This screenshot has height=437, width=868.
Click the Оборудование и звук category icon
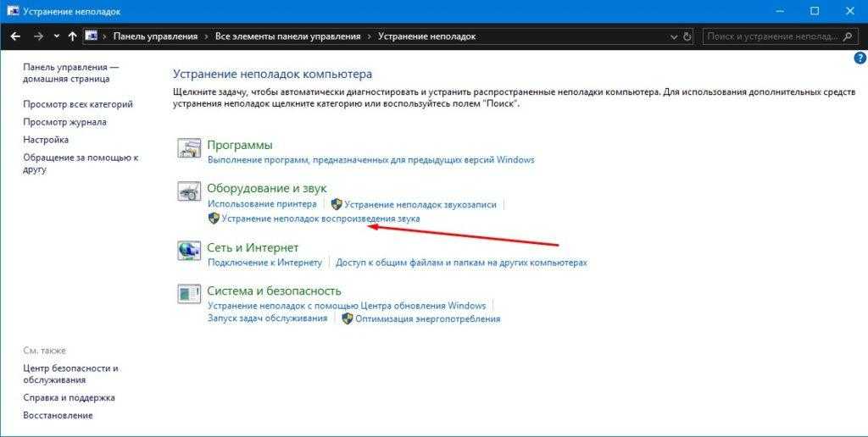(189, 191)
